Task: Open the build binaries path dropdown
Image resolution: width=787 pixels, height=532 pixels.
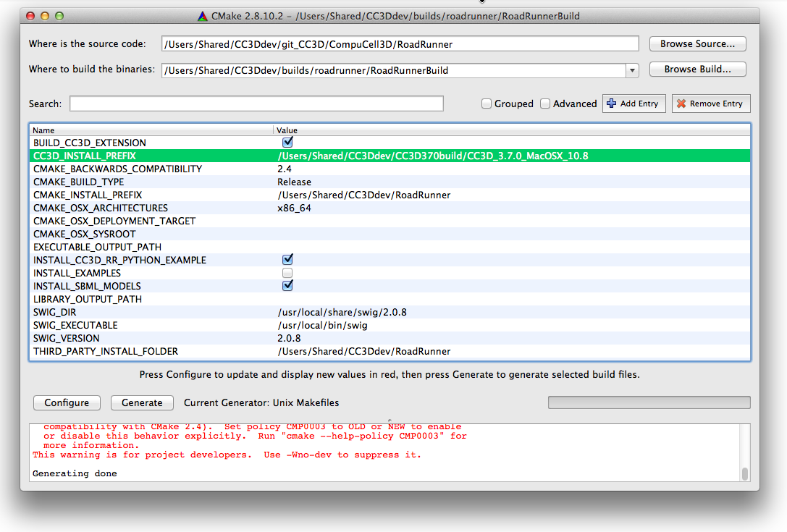Action: [632, 70]
